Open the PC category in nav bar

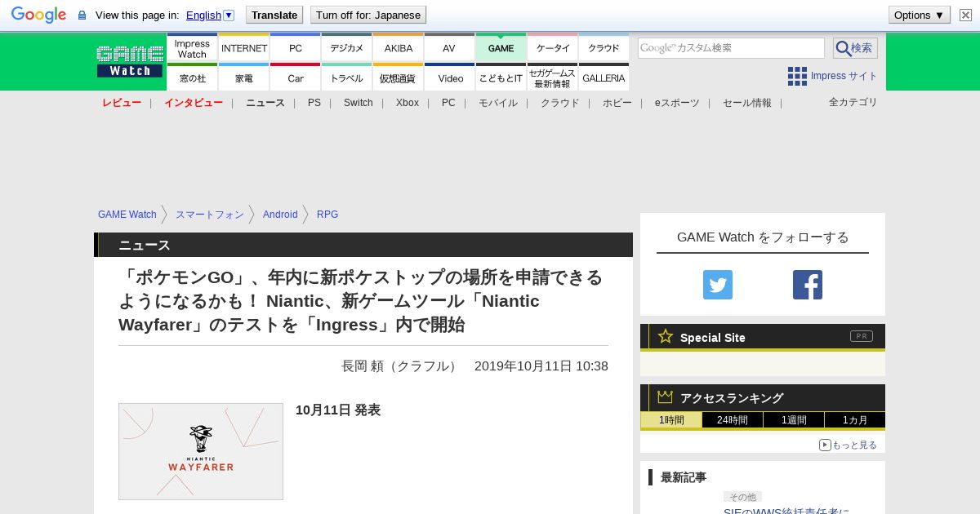(448, 103)
